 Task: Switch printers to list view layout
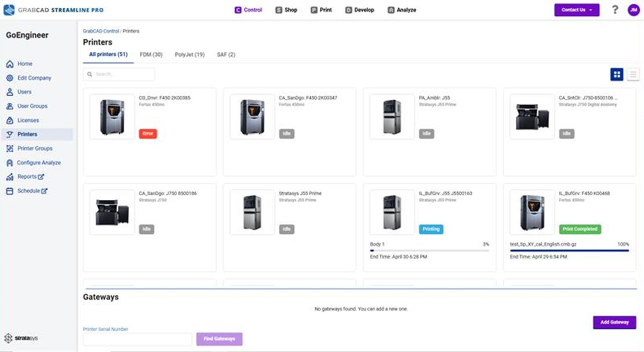(633, 74)
